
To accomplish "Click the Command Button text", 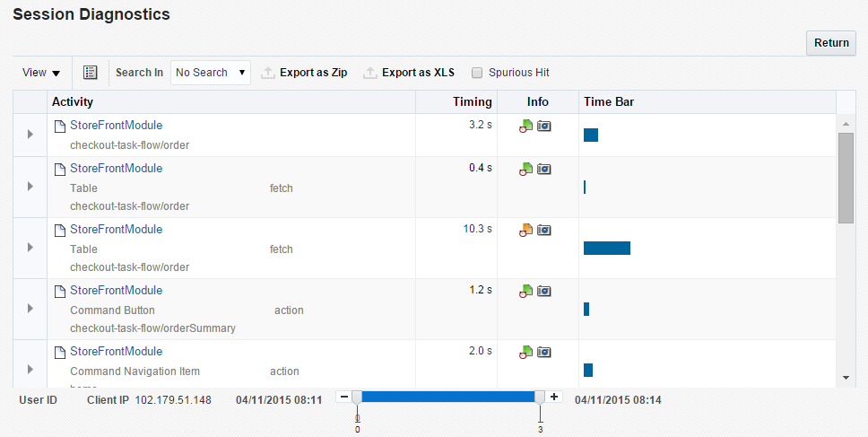I will tap(112, 310).
